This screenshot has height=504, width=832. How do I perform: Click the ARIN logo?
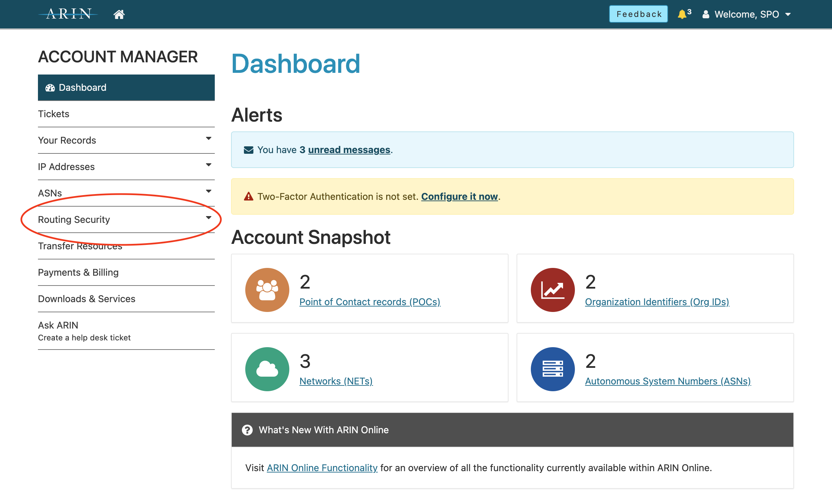tap(68, 14)
